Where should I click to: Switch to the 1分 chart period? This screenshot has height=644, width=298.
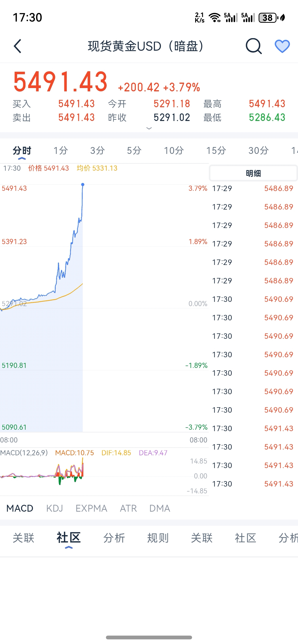(x=61, y=151)
